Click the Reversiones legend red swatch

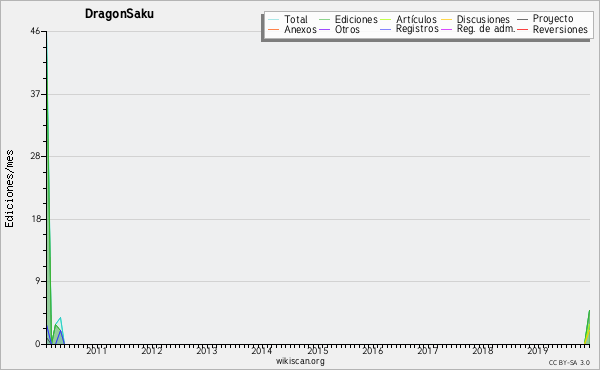(522, 29)
